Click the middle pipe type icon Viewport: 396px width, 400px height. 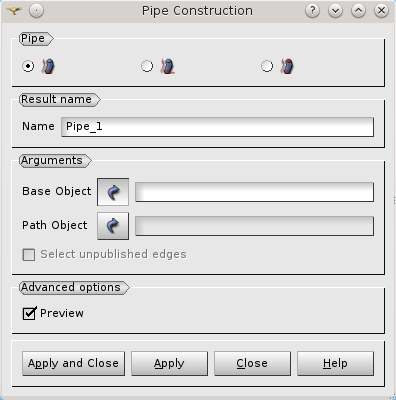pyautogui.click(x=167, y=66)
